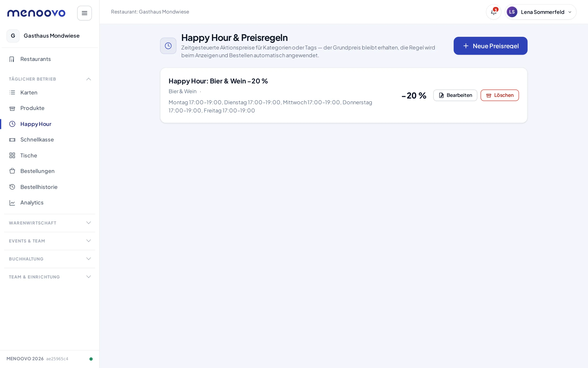The height and width of the screenshot is (368, 588).
Task: Click the LS user avatar
Action: (x=512, y=12)
